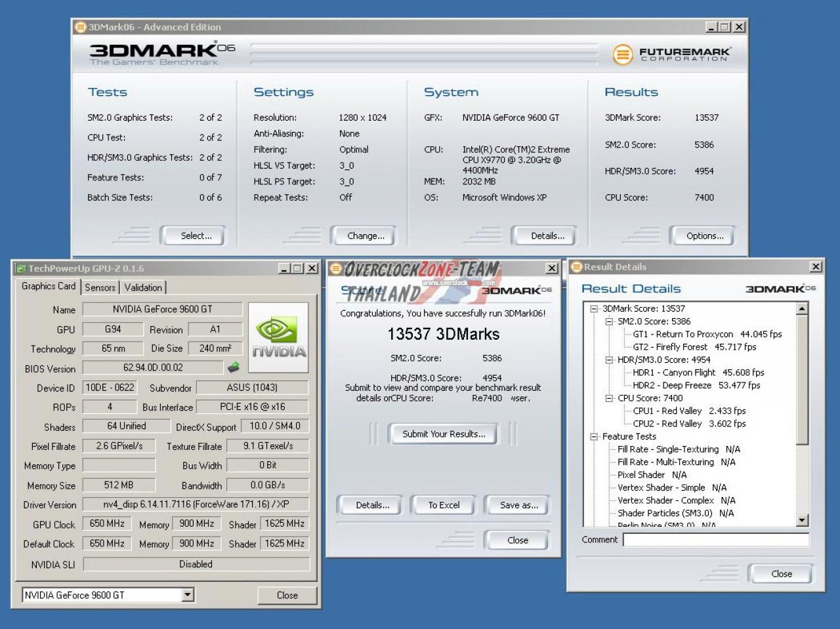Open the Validation tab in GPU-Z
840x629 pixels.
point(143,287)
